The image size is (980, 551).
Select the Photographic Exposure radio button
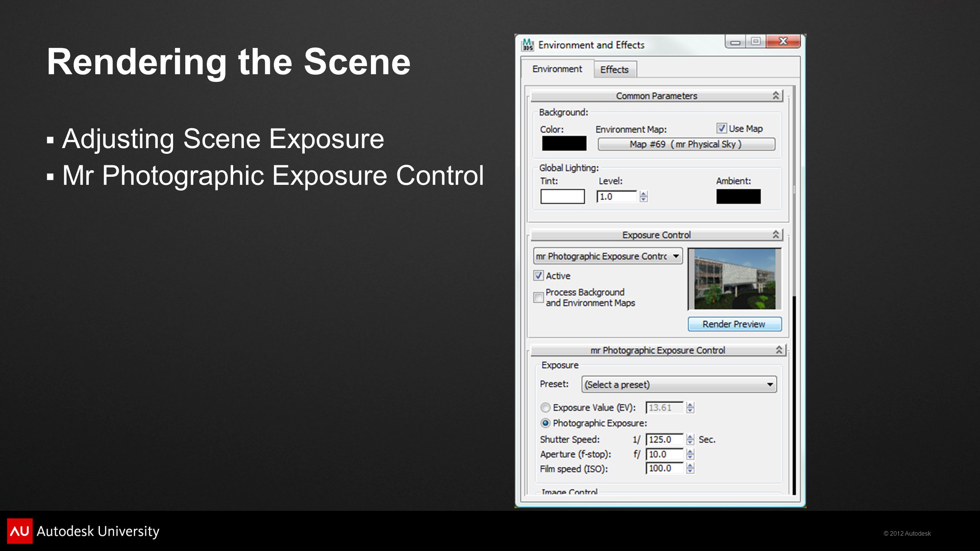pyautogui.click(x=546, y=423)
